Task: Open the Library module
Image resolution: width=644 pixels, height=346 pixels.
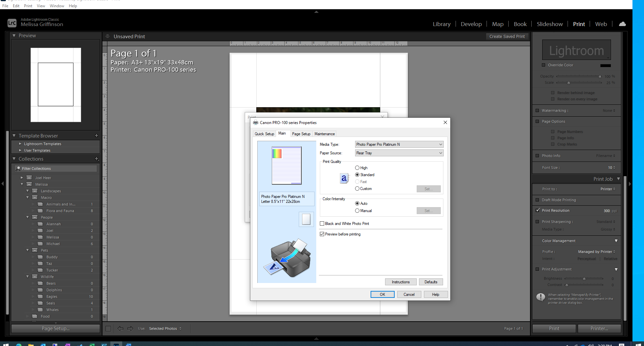Action: [441, 24]
